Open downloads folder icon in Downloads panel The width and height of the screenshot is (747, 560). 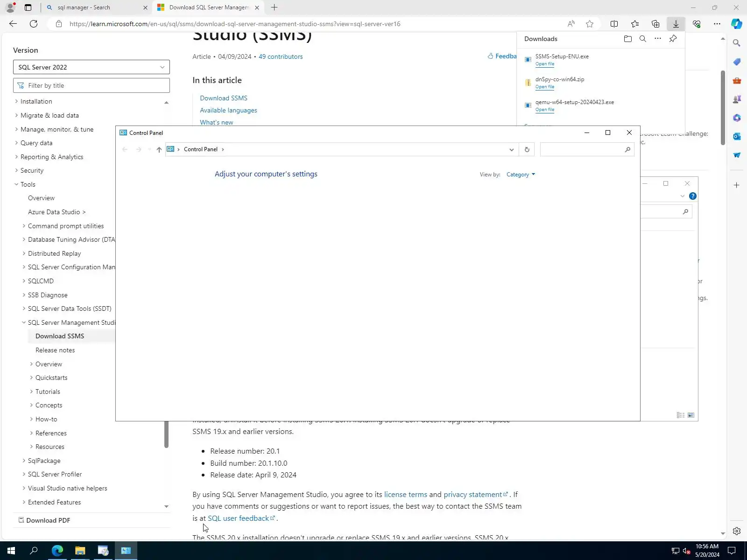point(628,39)
